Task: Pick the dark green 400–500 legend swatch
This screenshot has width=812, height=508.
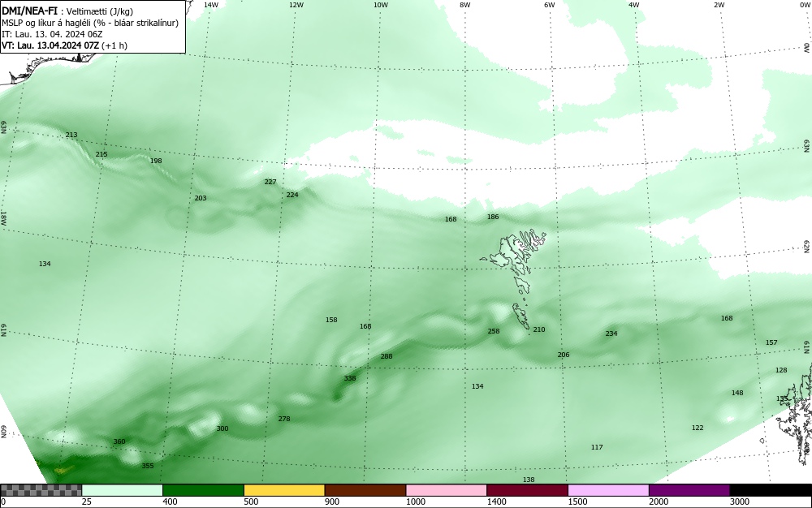Action: coord(203,490)
